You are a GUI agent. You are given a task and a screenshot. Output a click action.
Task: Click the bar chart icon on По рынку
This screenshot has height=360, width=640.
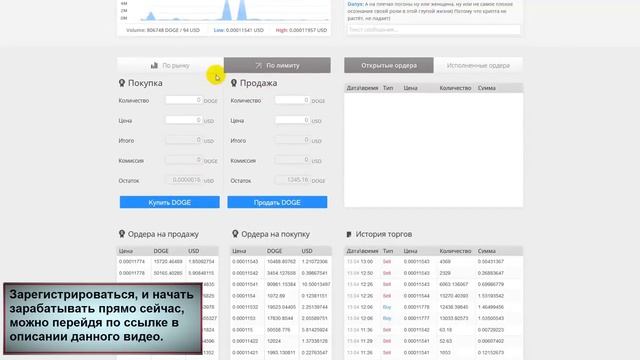coord(154,65)
